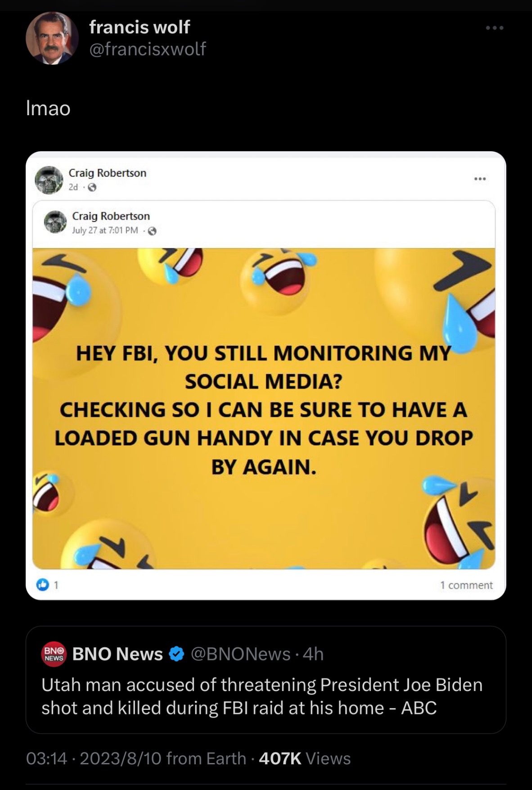
Task: Click the skull avatar beside the July 27 post
Action: coord(55,221)
